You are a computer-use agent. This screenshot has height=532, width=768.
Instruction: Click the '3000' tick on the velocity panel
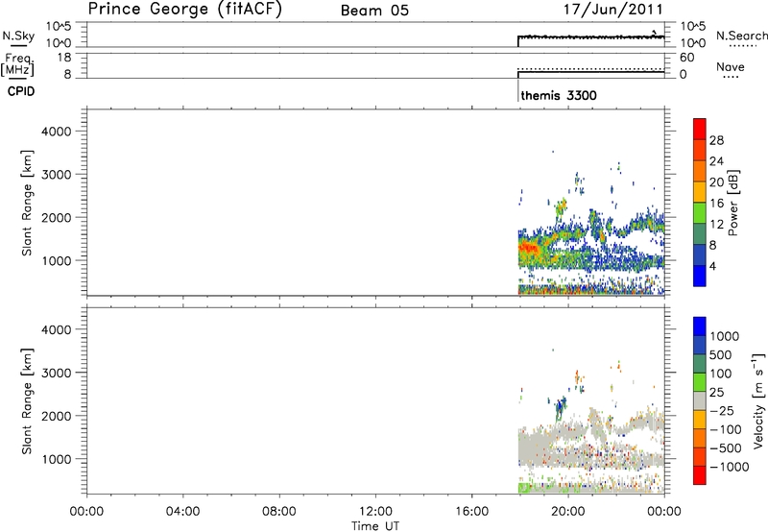pos(56,373)
